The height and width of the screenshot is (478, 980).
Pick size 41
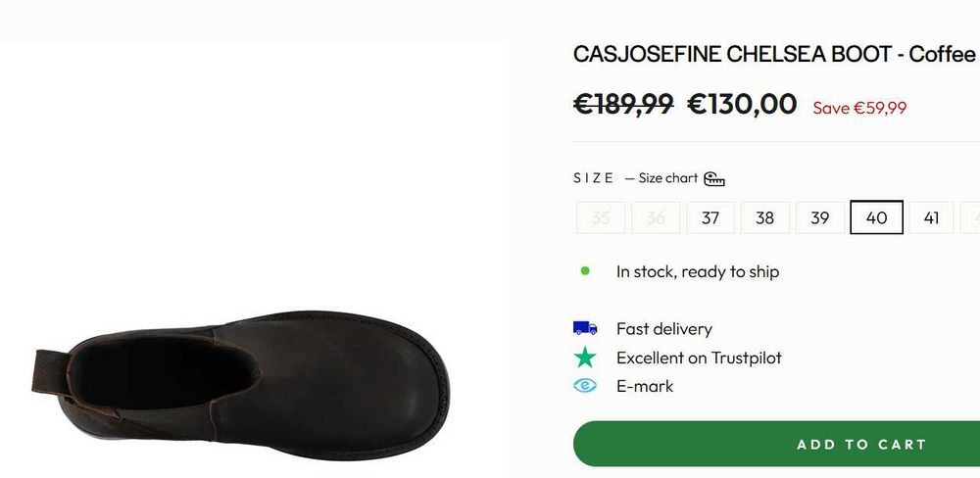(931, 217)
